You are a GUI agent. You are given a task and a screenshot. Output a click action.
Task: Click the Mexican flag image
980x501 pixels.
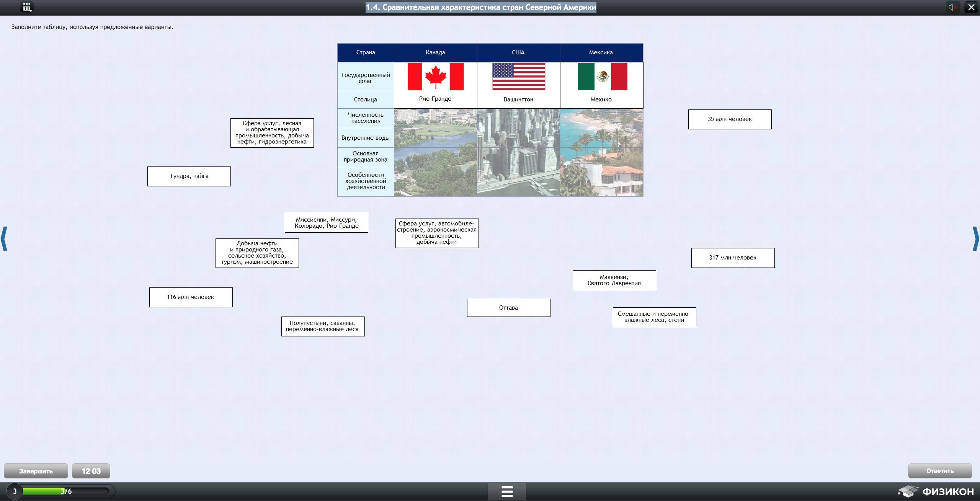[x=602, y=77]
